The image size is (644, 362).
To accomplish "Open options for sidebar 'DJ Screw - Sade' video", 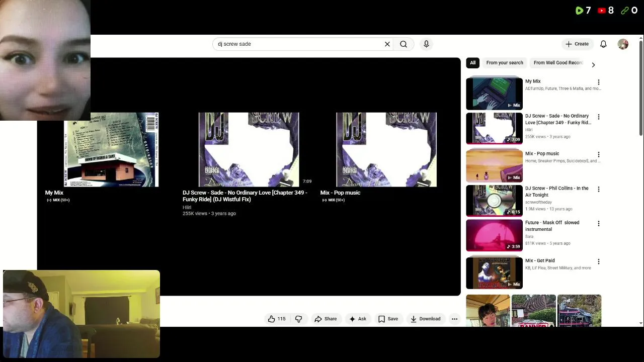I will [x=598, y=117].
